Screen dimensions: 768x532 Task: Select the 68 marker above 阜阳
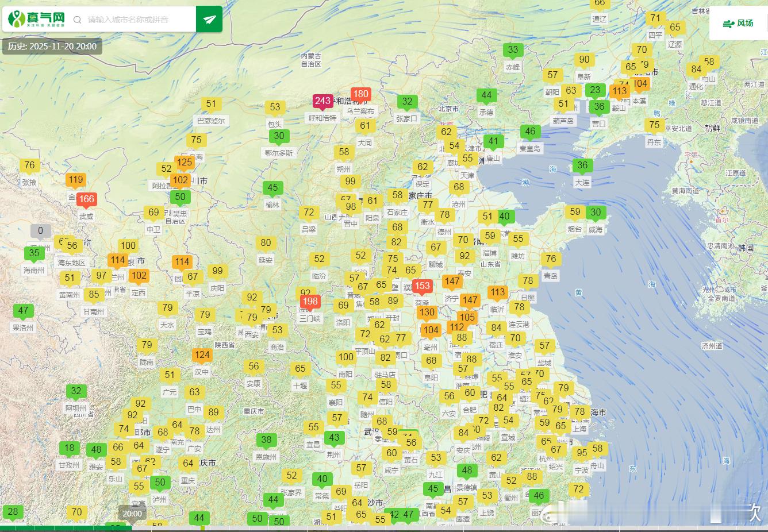click(x=431, y=361)
